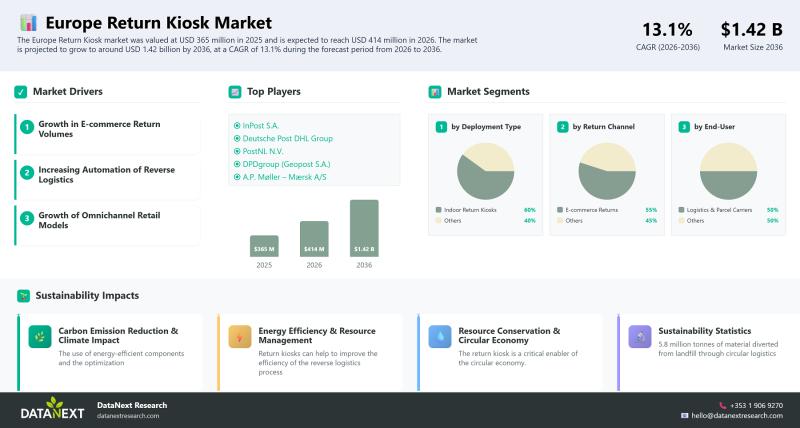The height and width of the screenshot is (428, 800).
Task: Click the +353 1 906 9270 phone number
Action: (755, 405)
